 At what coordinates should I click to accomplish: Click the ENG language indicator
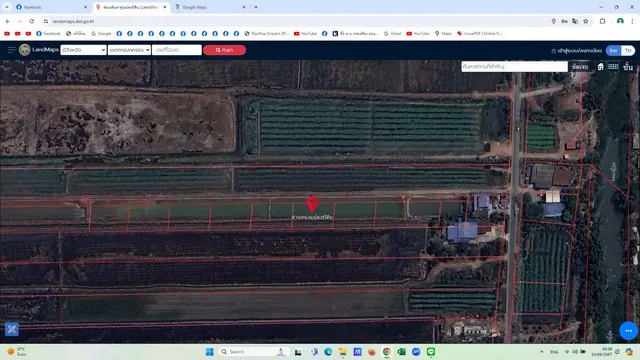(x=554, y=352)
